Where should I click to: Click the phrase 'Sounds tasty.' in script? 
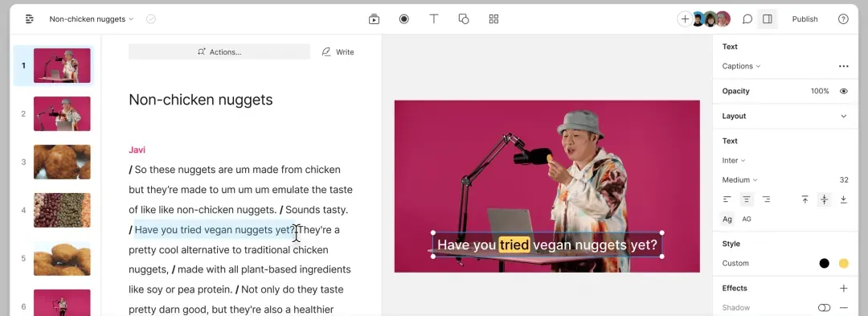[317, 210]
